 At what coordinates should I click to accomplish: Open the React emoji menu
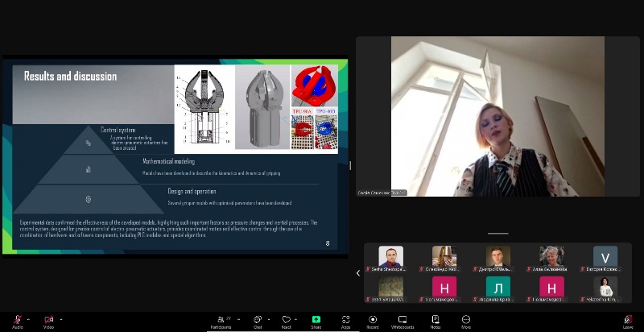[286, 321]
